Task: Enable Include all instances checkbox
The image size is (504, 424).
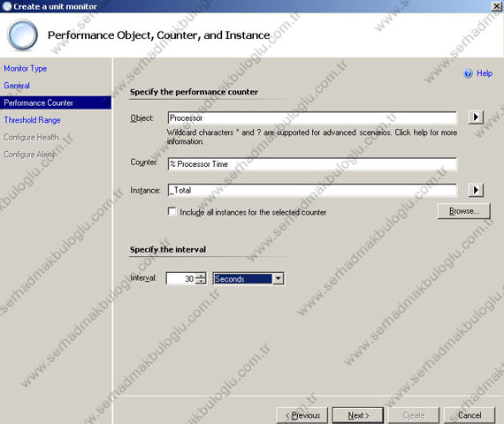Action: click(x=172, y=211)
